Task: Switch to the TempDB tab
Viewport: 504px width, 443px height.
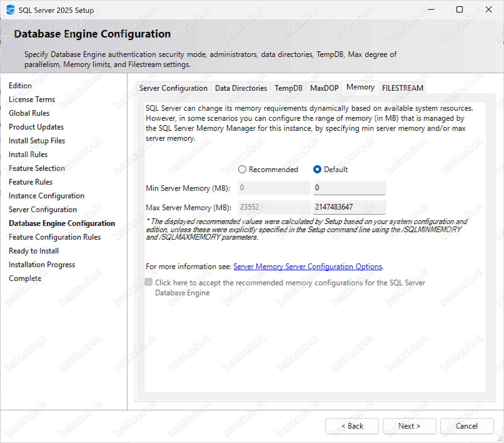Action: (288, 88)
